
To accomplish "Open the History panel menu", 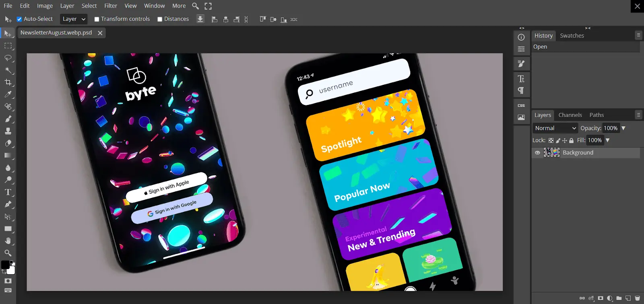I will (x=638, y=35).
